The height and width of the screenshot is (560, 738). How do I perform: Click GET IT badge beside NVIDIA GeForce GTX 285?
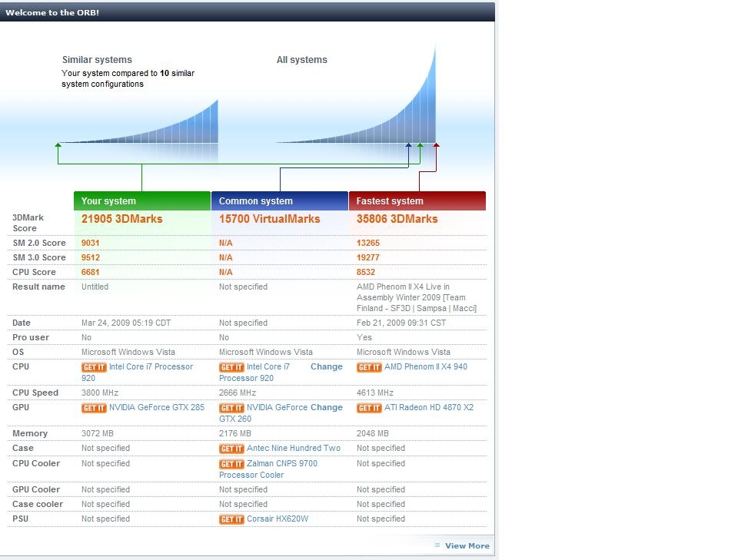pos(94,408)
